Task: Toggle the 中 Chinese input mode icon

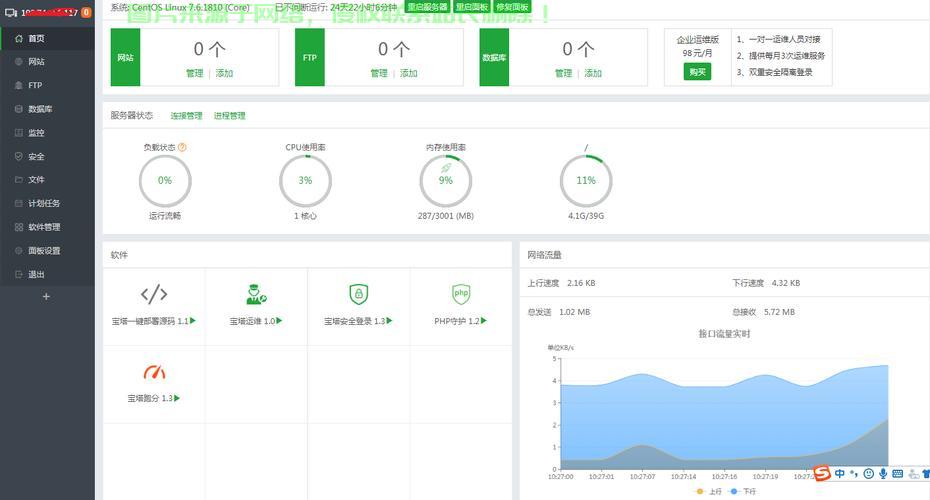Action: [x=840, y=473]
